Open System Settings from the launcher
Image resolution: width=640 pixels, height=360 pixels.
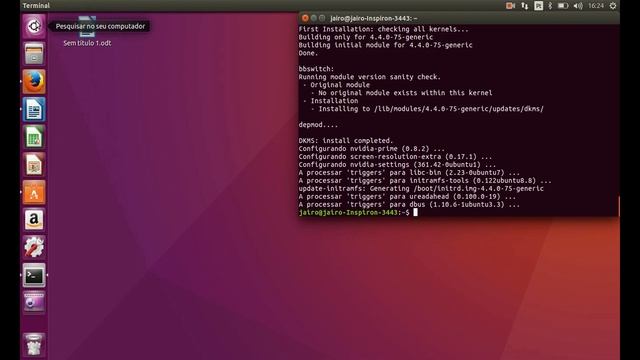point(34,247)
